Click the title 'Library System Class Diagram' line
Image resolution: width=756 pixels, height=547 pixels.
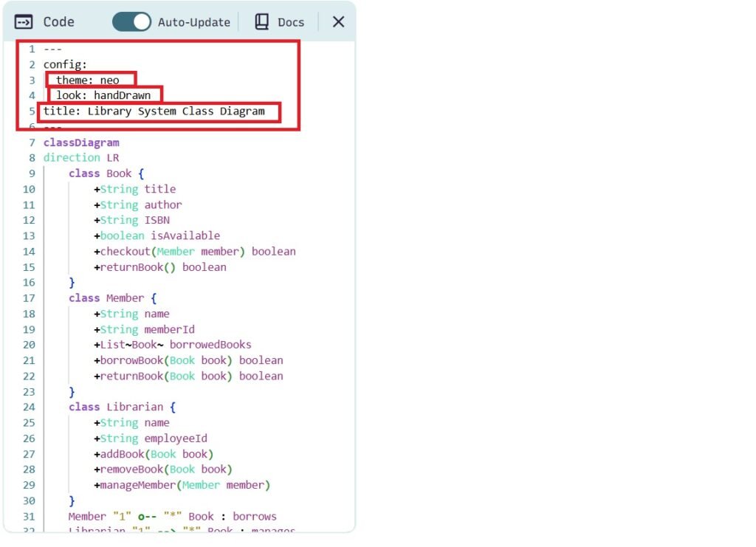pyautogui.click(x=154, y=111)
